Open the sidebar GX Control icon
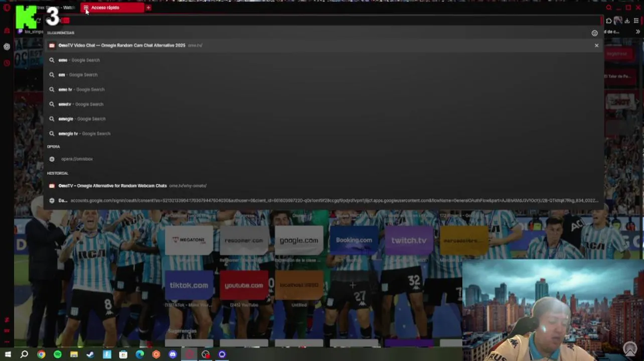Viewport: 644px width, 361px height. (x=7, y=31)
